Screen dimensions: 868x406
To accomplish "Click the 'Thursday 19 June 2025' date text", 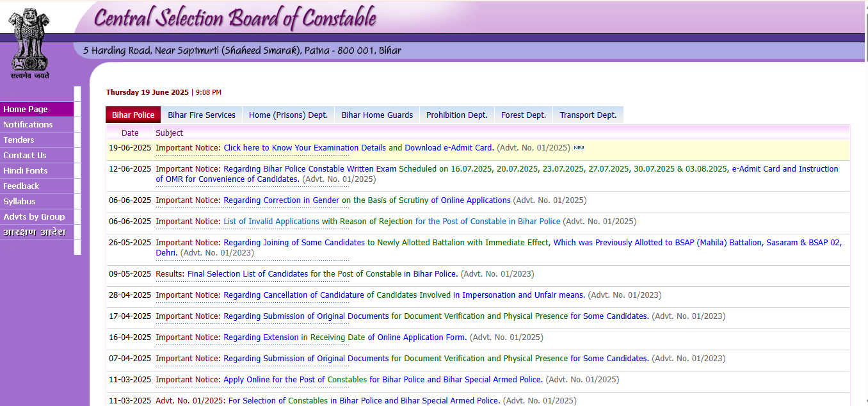I will [x=147, y=93].
